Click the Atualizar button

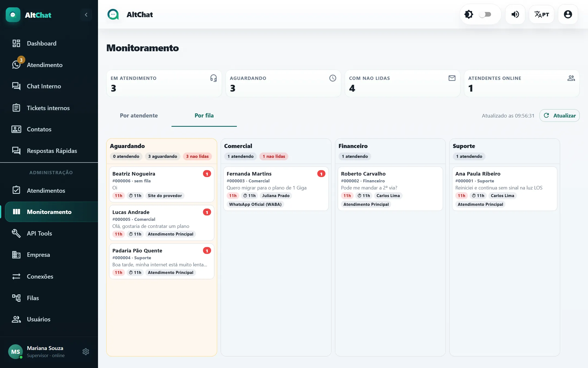560,116
